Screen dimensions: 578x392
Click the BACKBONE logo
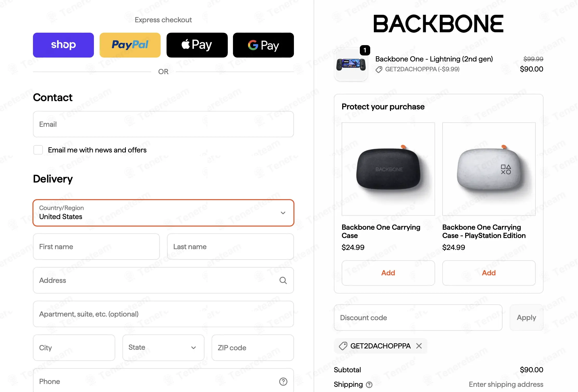[x=438, y=24]
